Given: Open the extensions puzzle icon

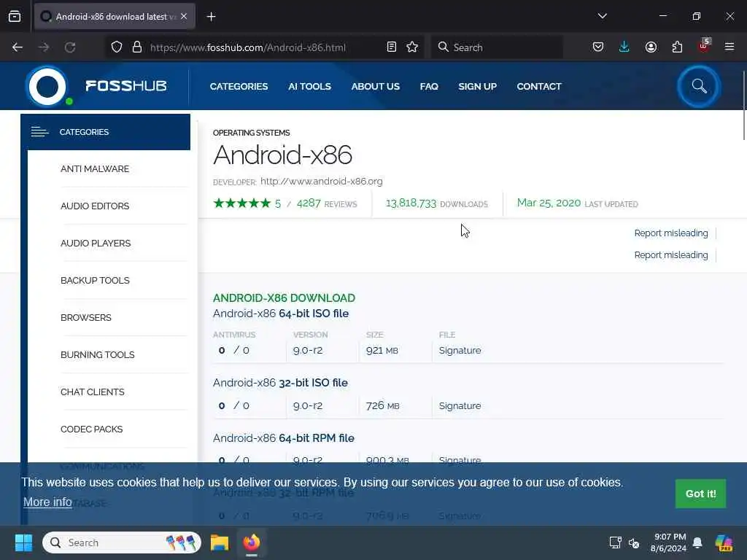Looking at the screenshot, I should click(x=677, y=47).
